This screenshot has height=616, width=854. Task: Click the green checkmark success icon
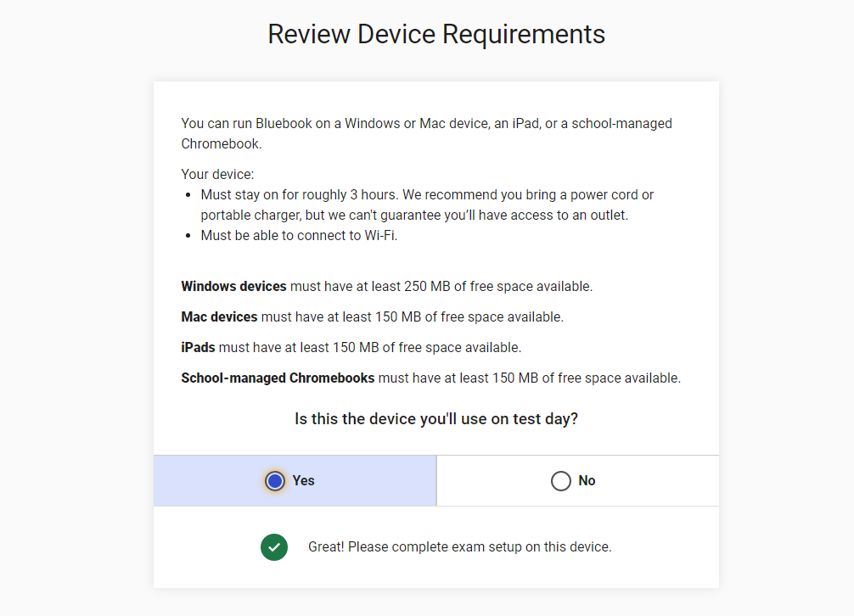[274, 547]
